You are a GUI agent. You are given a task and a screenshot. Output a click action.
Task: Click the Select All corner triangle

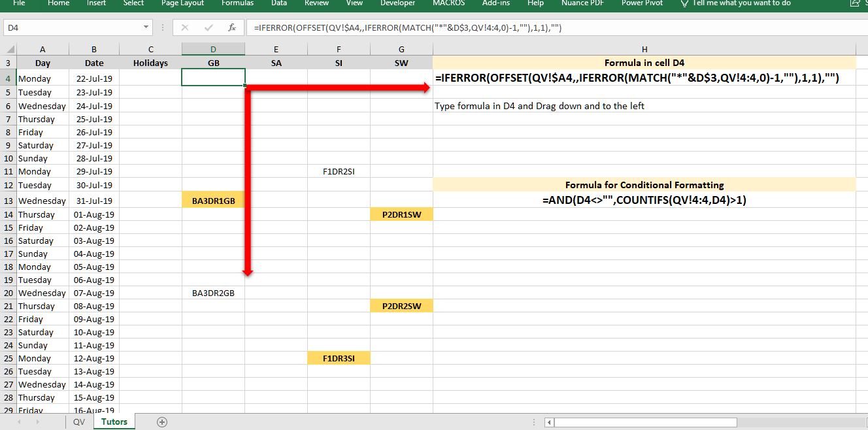tap(8, 49)
